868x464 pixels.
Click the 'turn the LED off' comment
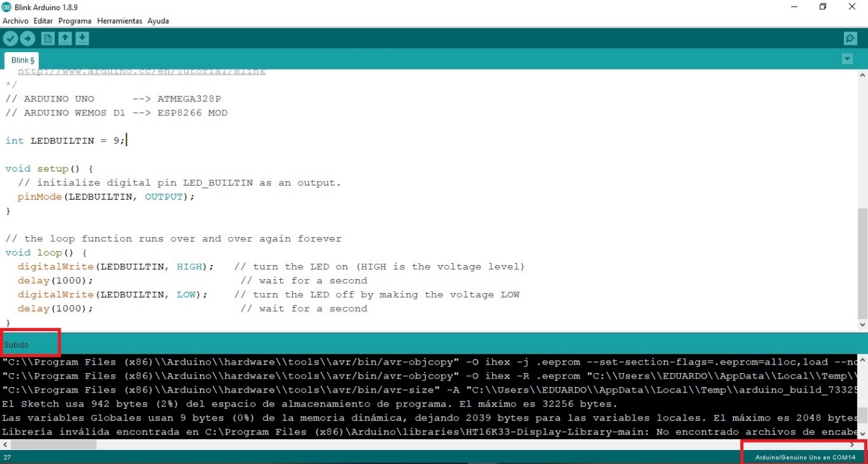[377, 294]
